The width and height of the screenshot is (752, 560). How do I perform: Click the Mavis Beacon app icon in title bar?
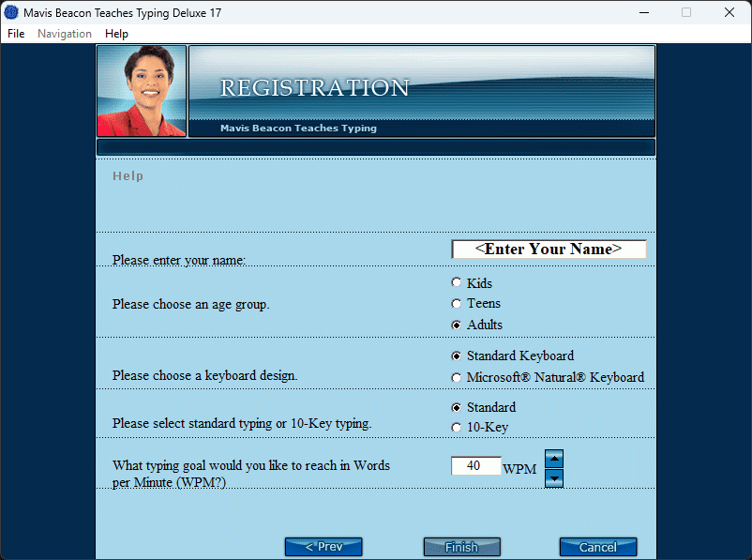(x=12, y=12)
